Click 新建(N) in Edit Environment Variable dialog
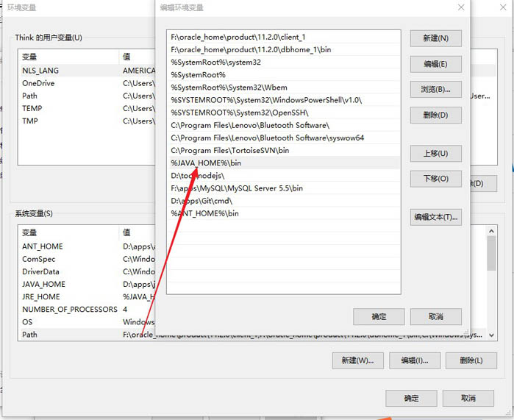Image resolution: width=514 pixels, height=420 pixels. tap(435, 38)
